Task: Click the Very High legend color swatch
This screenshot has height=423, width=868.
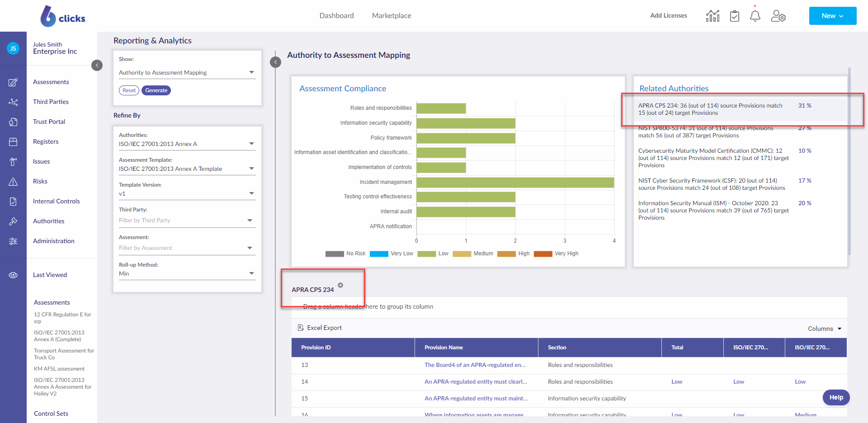Action: 543,254
